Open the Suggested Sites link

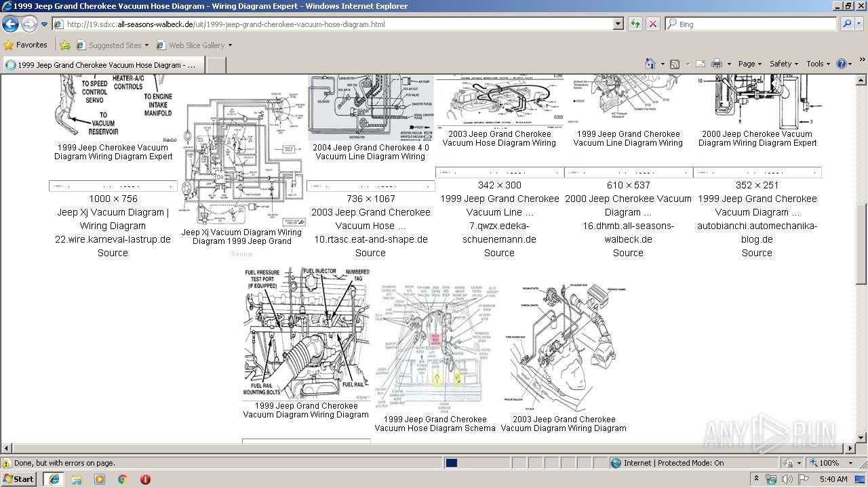coord(112,45)
